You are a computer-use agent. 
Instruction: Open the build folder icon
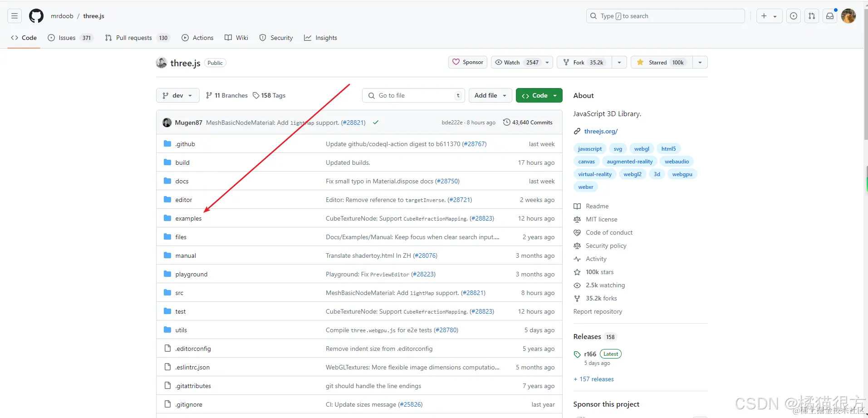pos(167,162)
